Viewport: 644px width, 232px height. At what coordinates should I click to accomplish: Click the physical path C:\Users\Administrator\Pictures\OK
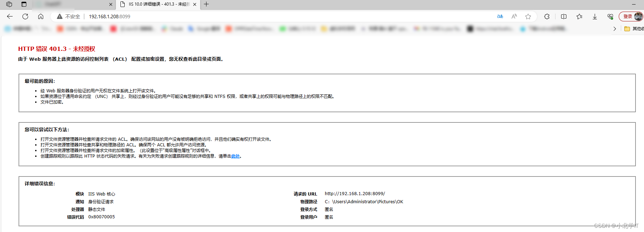[364, 202]
